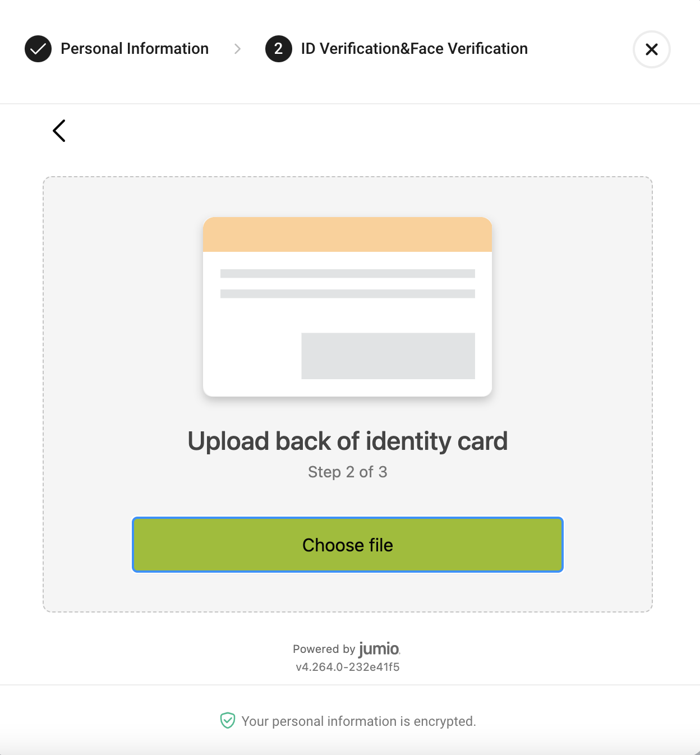Go back using the left arrow
This screenshot has height=755, width=700.
59,131
